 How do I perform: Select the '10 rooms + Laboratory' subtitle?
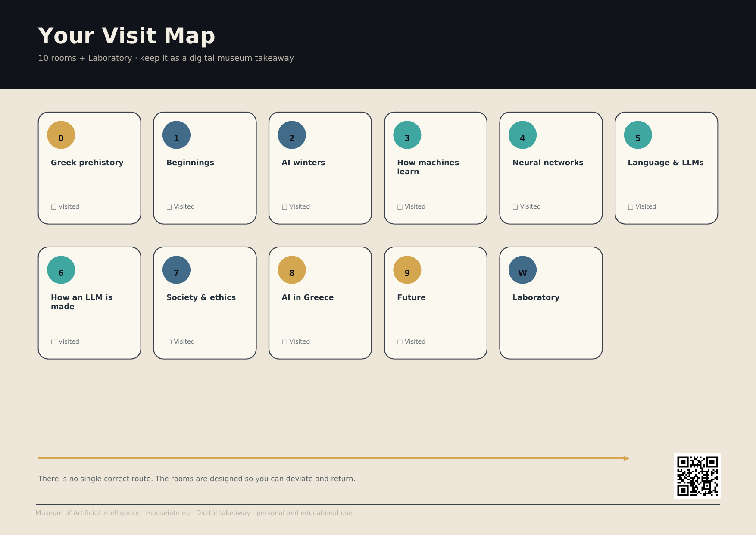point(166,58)
